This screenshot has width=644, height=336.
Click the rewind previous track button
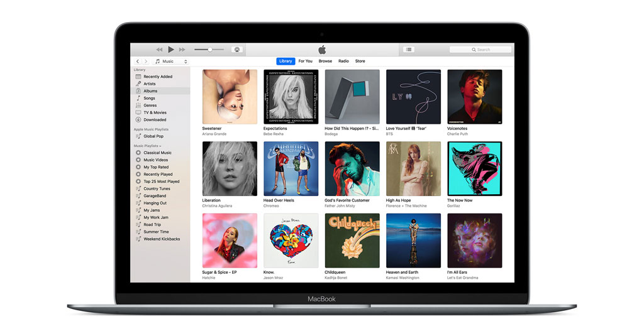159,50
